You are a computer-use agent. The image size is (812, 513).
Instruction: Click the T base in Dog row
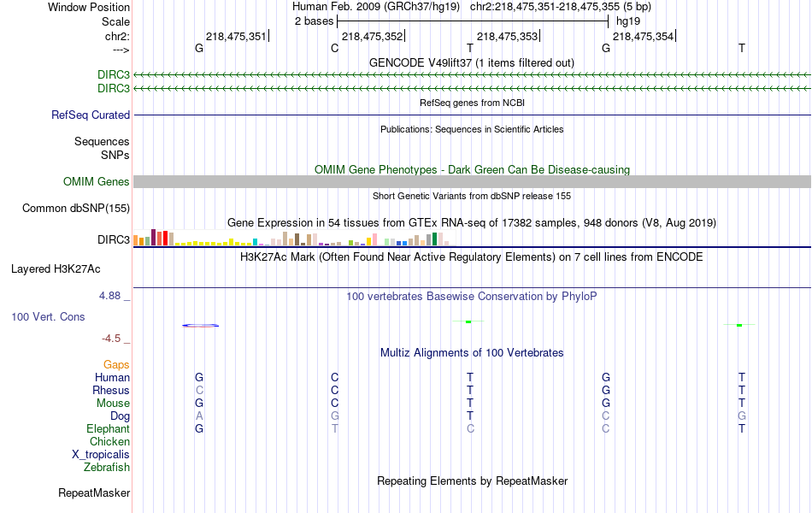(470, 416)
